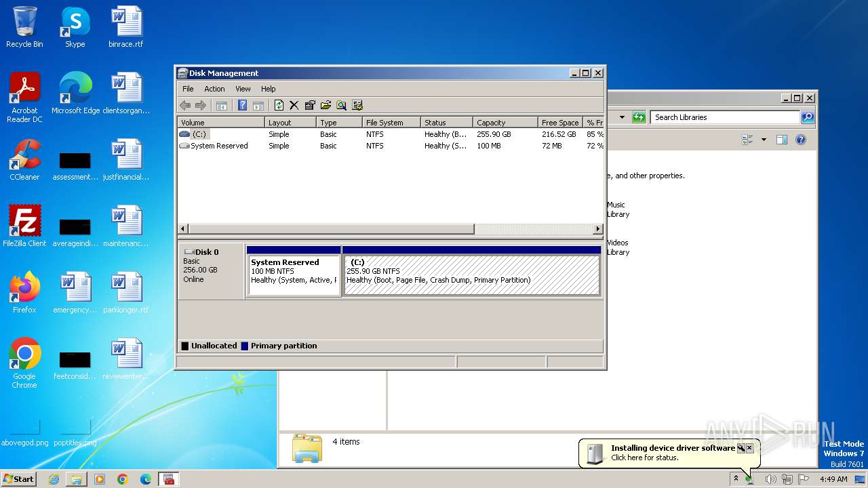Open Windows Media Player taskbar icon

100,479
